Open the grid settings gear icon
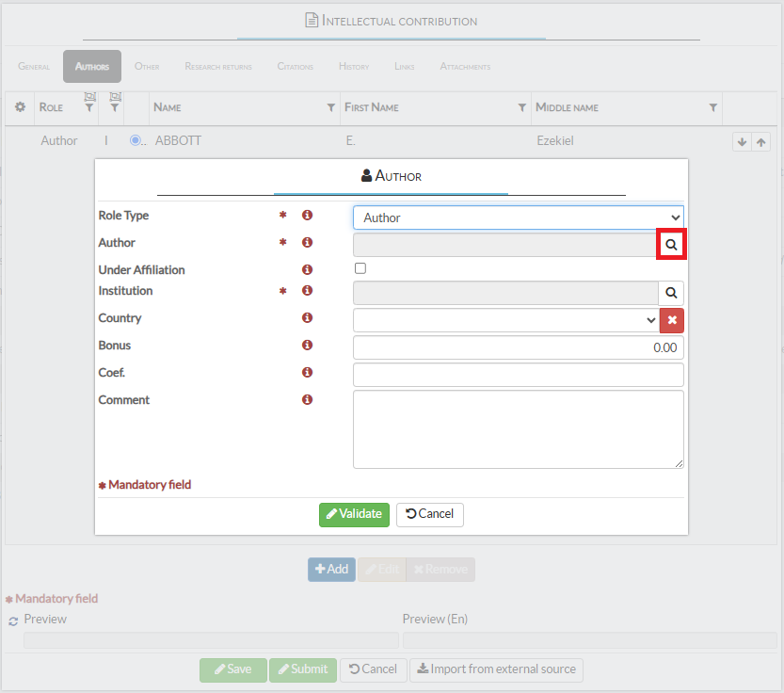The image size is (784, 693). pyautogui.click(x=20, y=107)
